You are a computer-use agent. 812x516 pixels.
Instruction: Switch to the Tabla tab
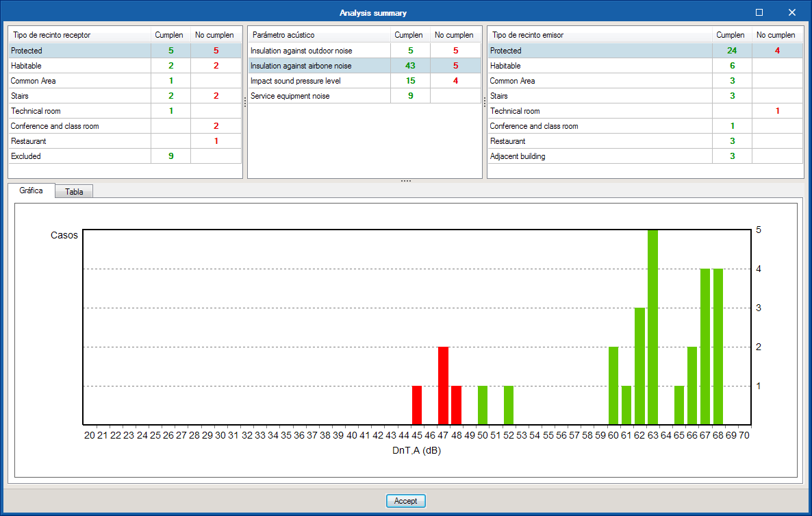pos(74,192)
